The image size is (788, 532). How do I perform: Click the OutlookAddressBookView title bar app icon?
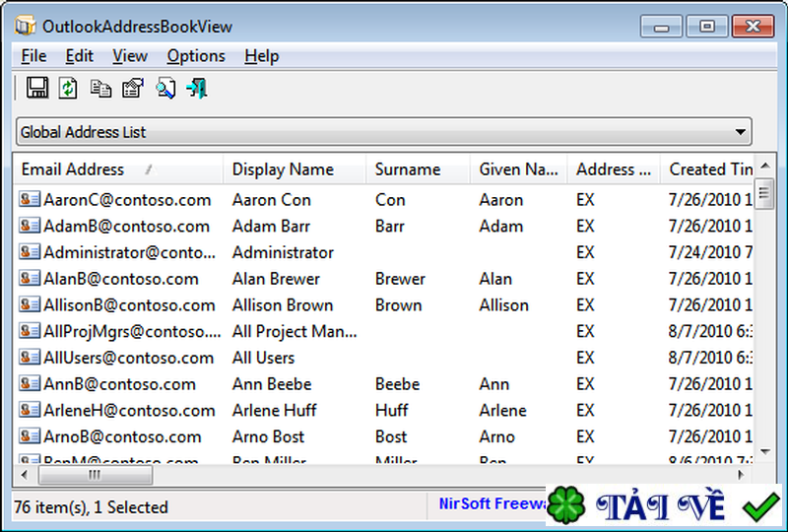(25, 26)
